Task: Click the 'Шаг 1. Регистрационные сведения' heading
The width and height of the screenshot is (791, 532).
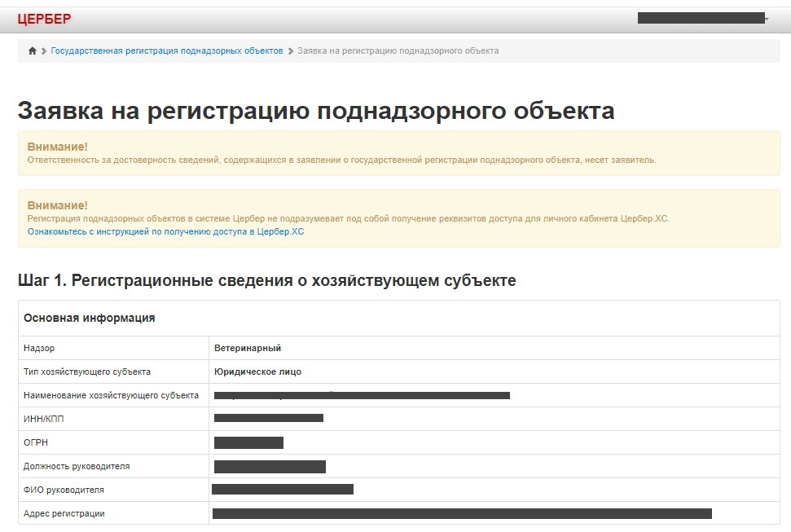Action: (x=266, y=281)
